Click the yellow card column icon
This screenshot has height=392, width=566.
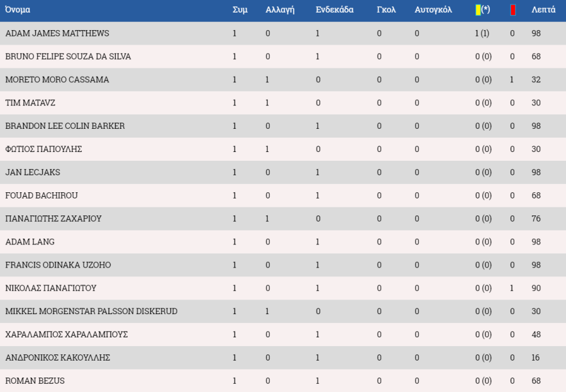(478, 10)
